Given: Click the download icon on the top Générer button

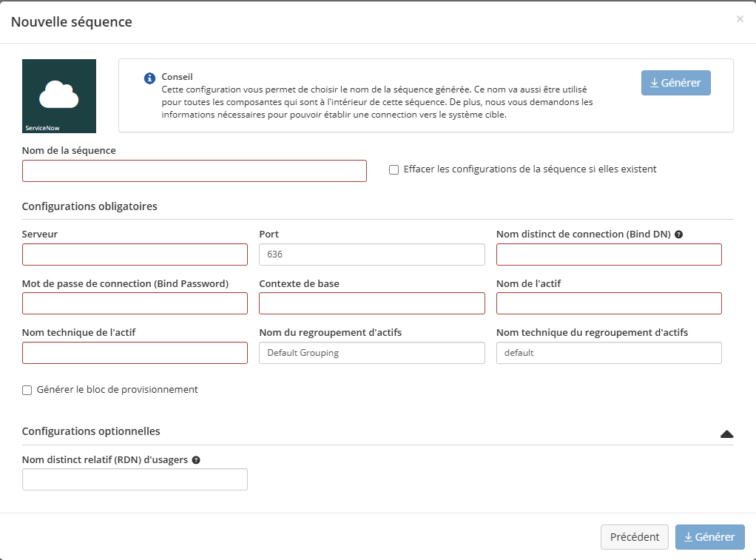Looking at the screenshot, I should [x=654, y=82].
